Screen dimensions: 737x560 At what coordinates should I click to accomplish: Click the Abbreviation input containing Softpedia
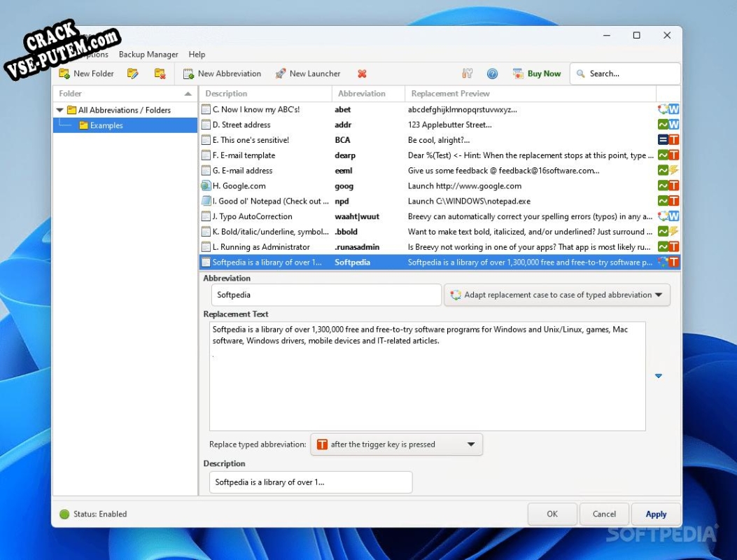pos(325,295)
